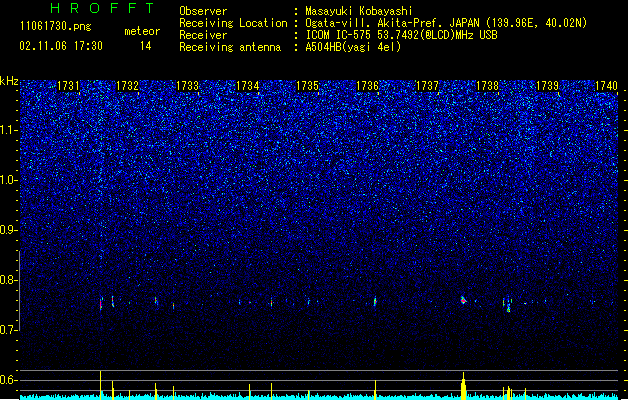Click the 1733 time marker
The image size is (629, 400).
tap(187, 86)
